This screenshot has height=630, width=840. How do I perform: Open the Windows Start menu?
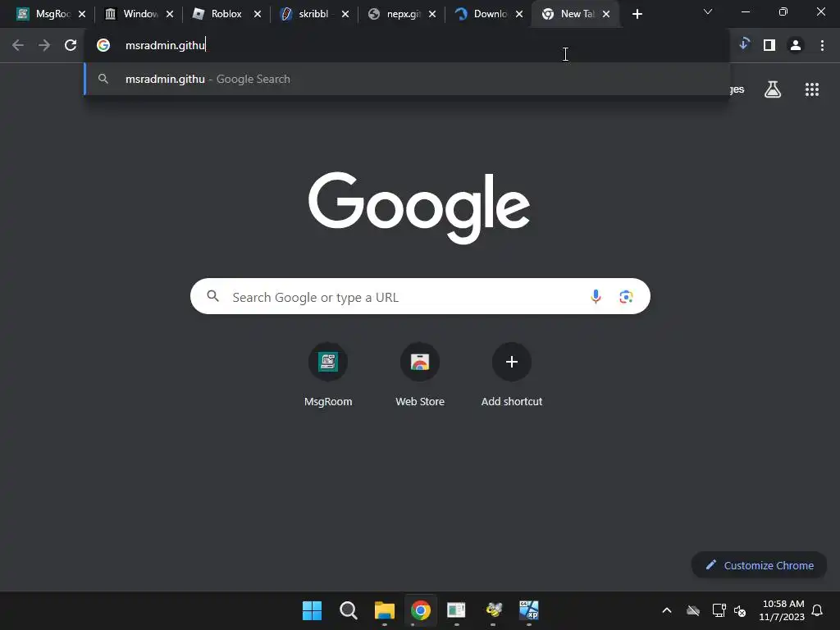pyautogui.click(x=312, y=610)
